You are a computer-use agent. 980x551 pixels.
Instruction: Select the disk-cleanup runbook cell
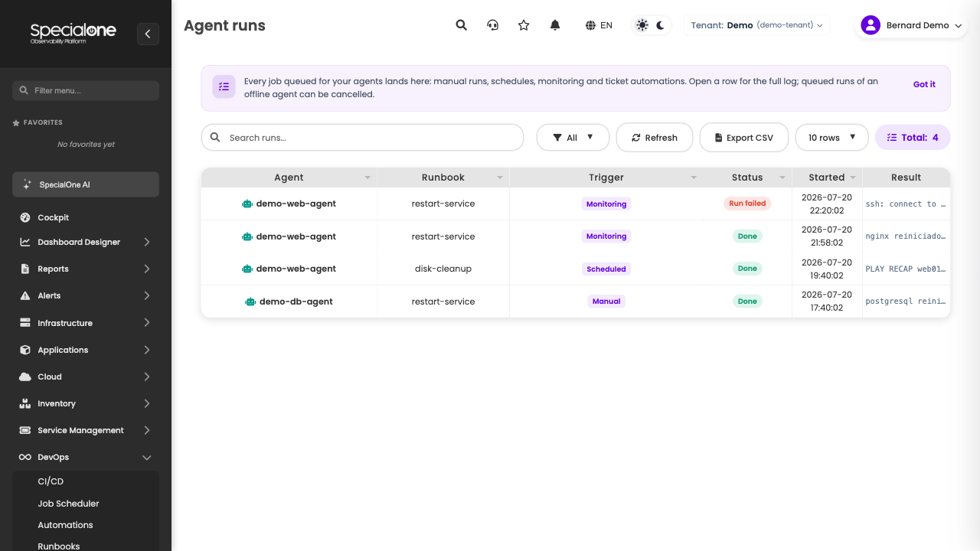pos(443,269)
